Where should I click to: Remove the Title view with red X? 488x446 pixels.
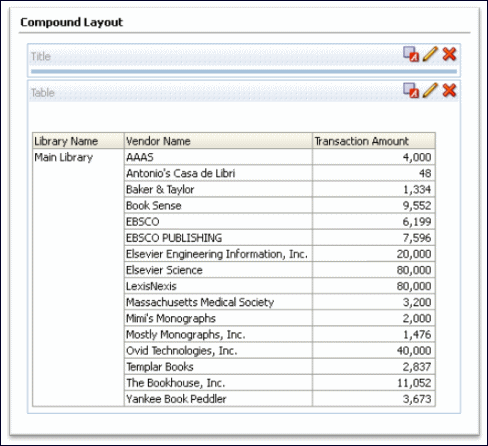tap(449, 54)
